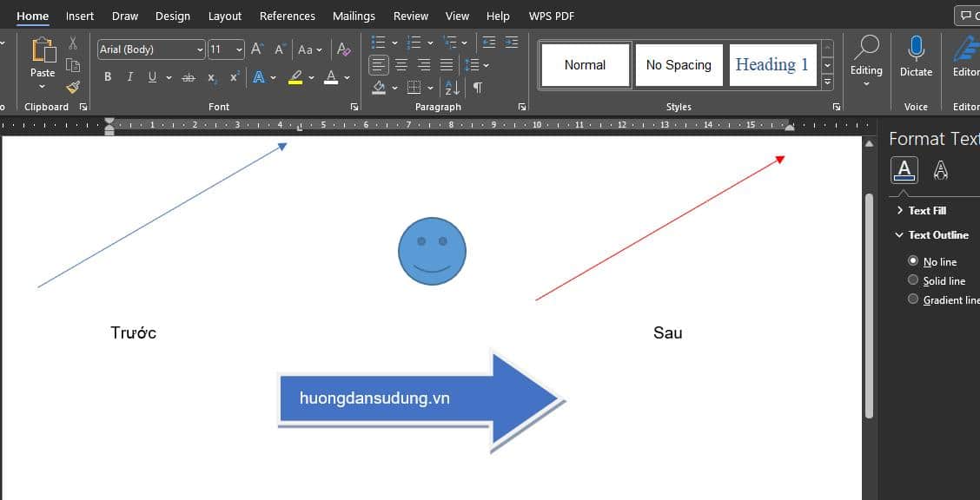Apply strikethrough to text
Image resolution: width=980 pixels, height=500 pixels.
(189, 77)
